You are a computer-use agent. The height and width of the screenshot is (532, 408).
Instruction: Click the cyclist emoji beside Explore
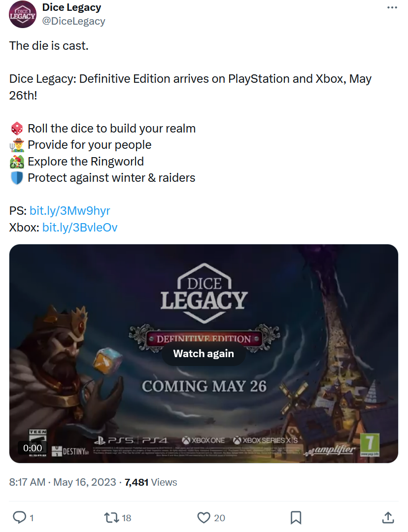(17, 162)
